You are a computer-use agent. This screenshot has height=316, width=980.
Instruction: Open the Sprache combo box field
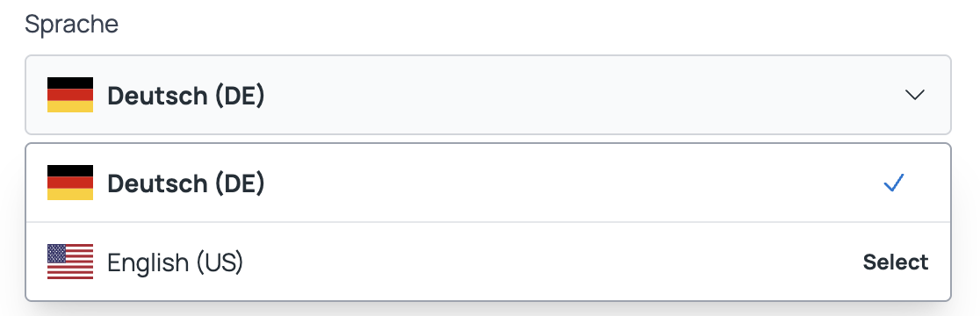488,95
